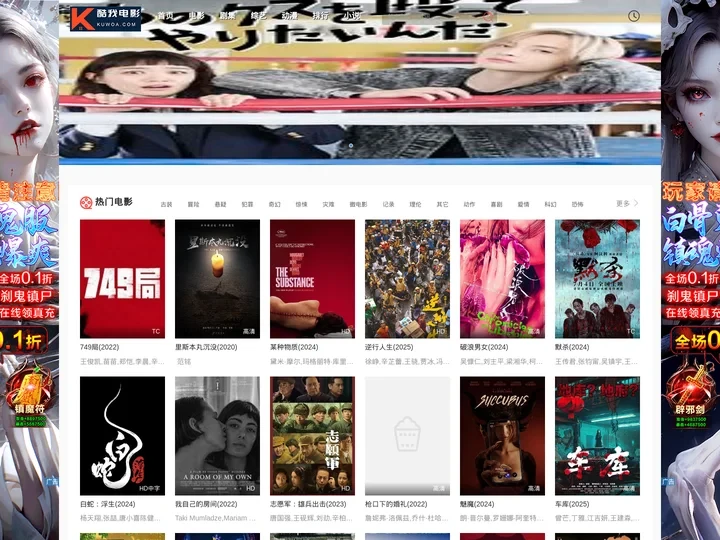
Task: Open the 电影 nav item
Action: pos(197,16)
